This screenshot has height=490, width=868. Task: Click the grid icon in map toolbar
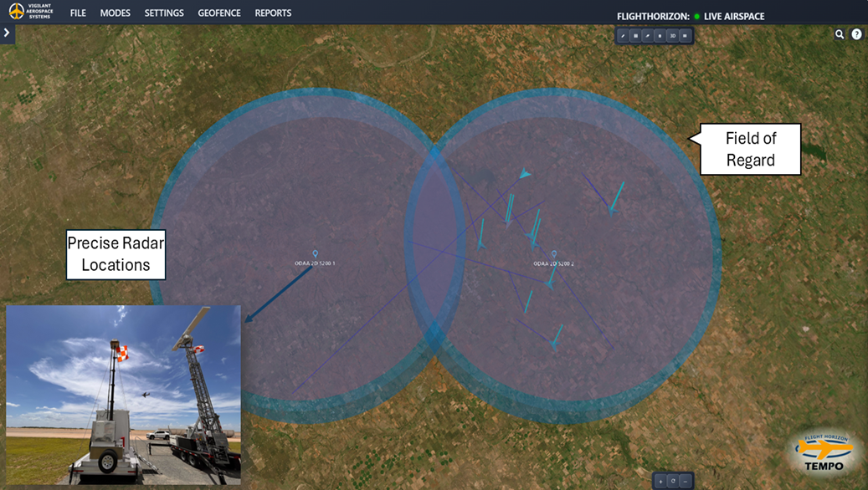click(635, 36)
